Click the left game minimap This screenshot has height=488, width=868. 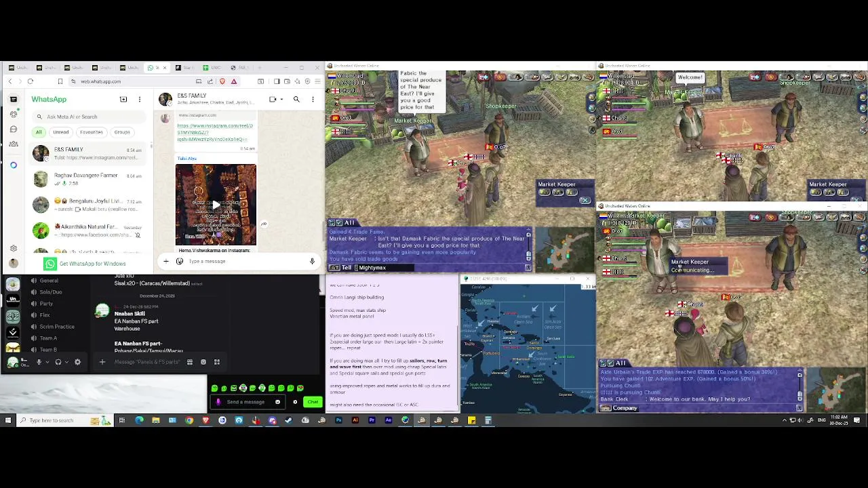pos(566,249)
